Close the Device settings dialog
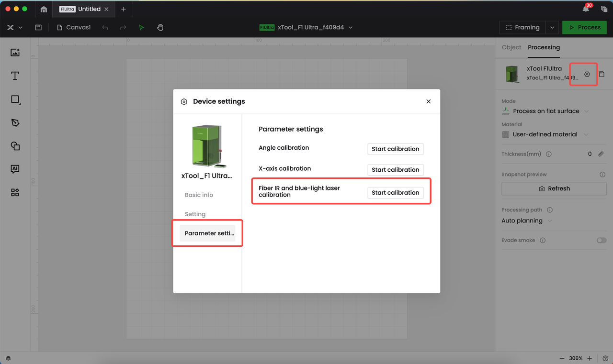This screenshot has height=364, width=613. tap(429, 101)
